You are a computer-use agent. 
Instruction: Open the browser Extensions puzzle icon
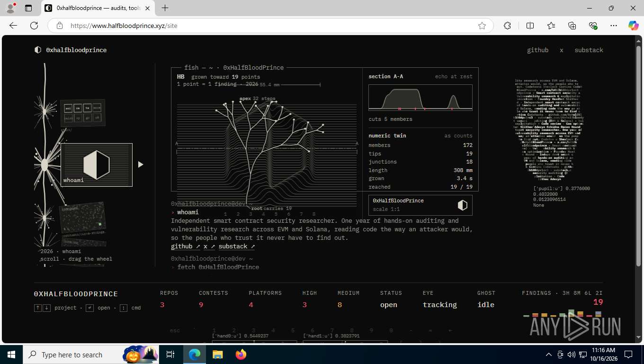[x=507, y=26]
